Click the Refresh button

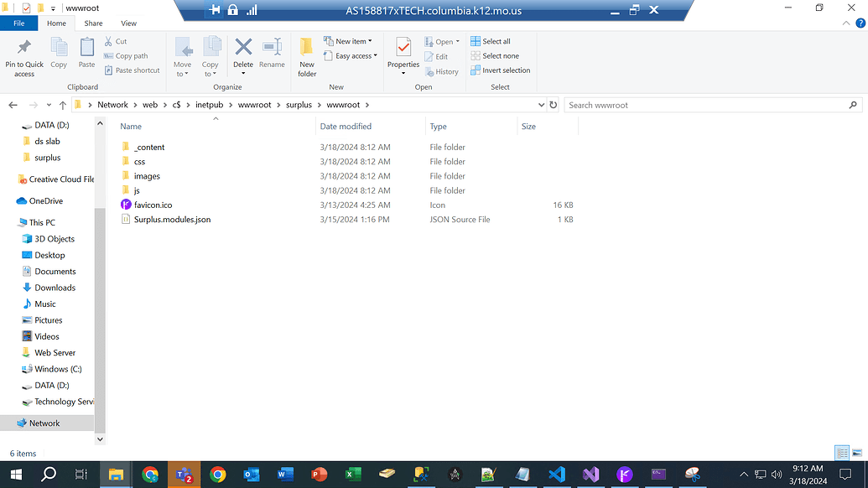553,105
